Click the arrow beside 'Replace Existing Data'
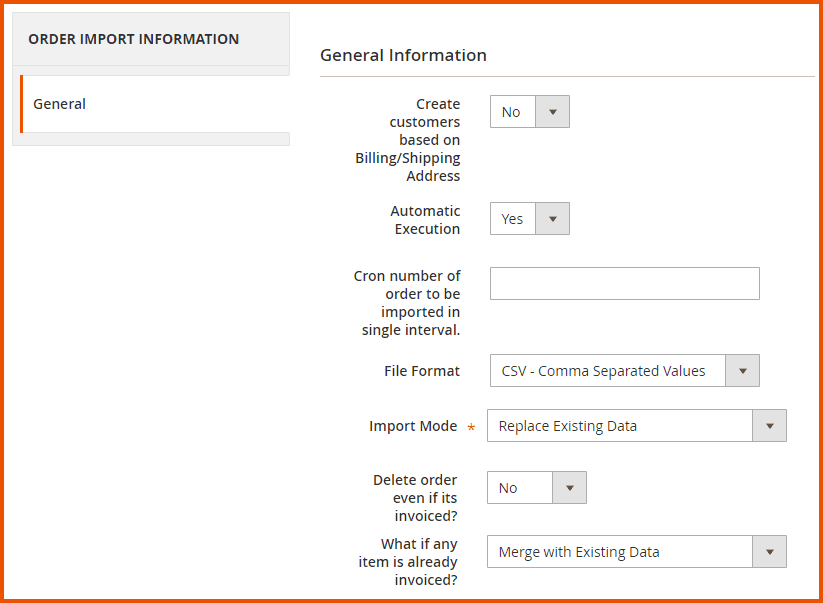Viewport: 823px width, 603px height. tap(769, 425)
